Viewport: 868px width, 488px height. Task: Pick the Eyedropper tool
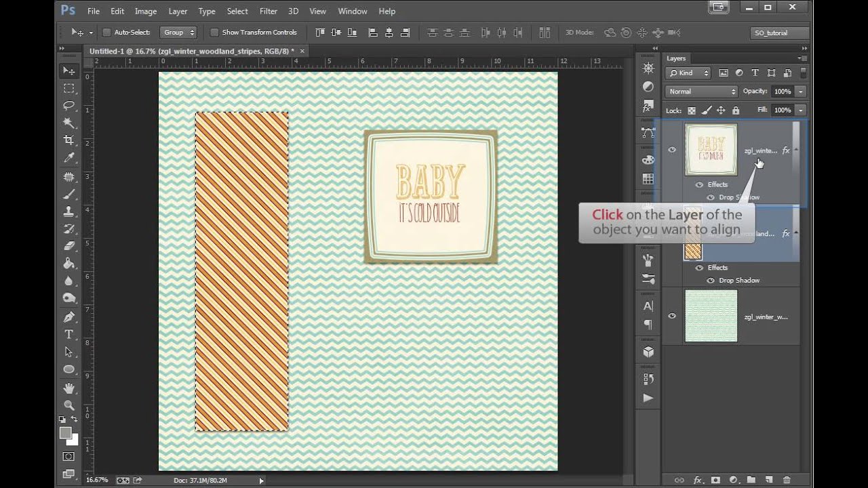(68, 158)
